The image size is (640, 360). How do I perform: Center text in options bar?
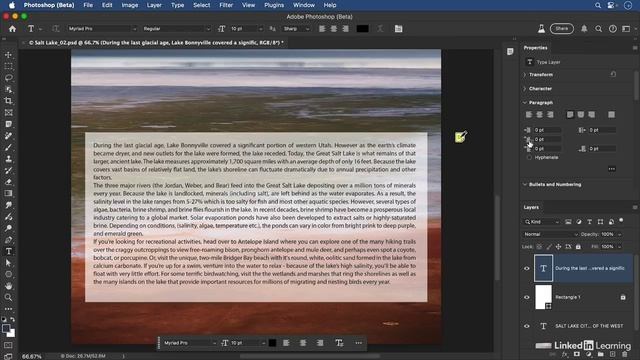(x=334, y=29)
